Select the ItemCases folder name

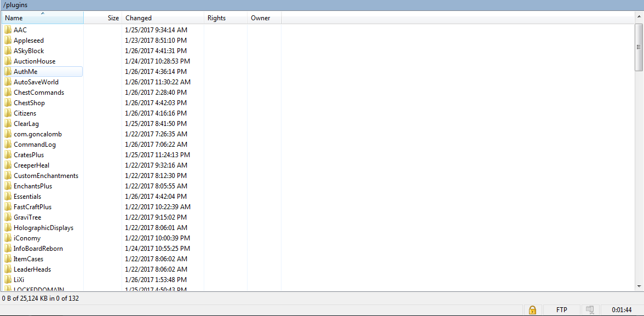(x=28, y=259)
